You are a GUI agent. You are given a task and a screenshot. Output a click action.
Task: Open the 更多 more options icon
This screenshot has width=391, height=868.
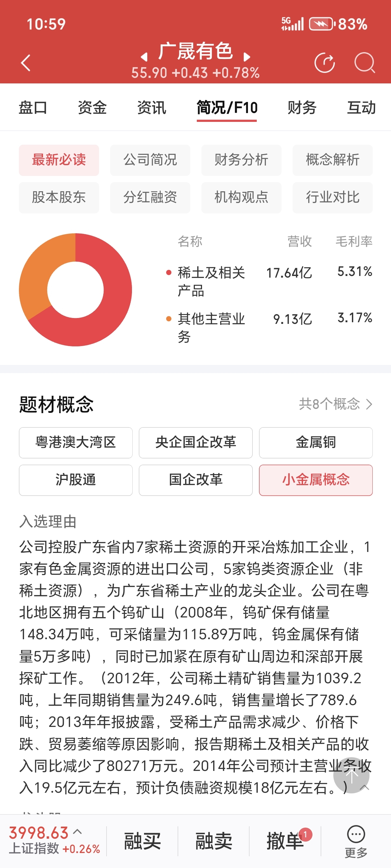tap(355, 841)
